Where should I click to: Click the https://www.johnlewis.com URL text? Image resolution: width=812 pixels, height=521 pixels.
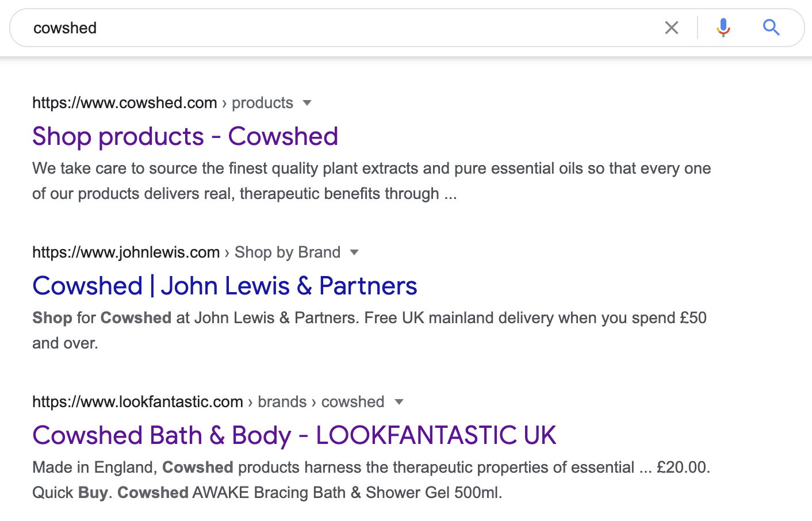pos(126,252)
